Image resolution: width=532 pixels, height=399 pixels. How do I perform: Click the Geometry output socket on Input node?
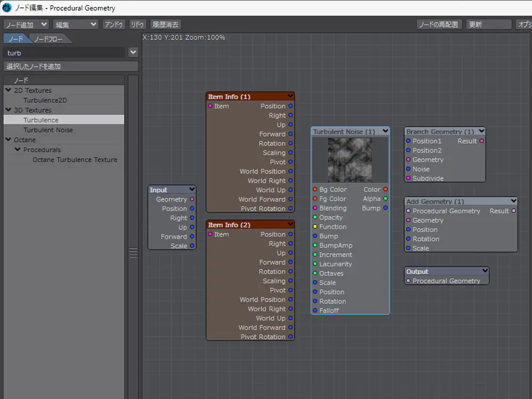click(192, 199)
